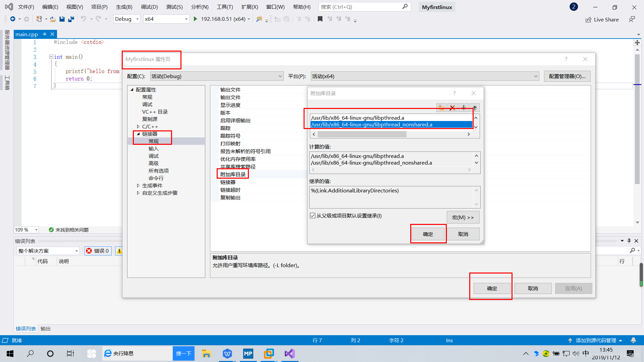Open the 109 % zoom dropdown
Screen dimensions: 644x362
tap(26, 230)
